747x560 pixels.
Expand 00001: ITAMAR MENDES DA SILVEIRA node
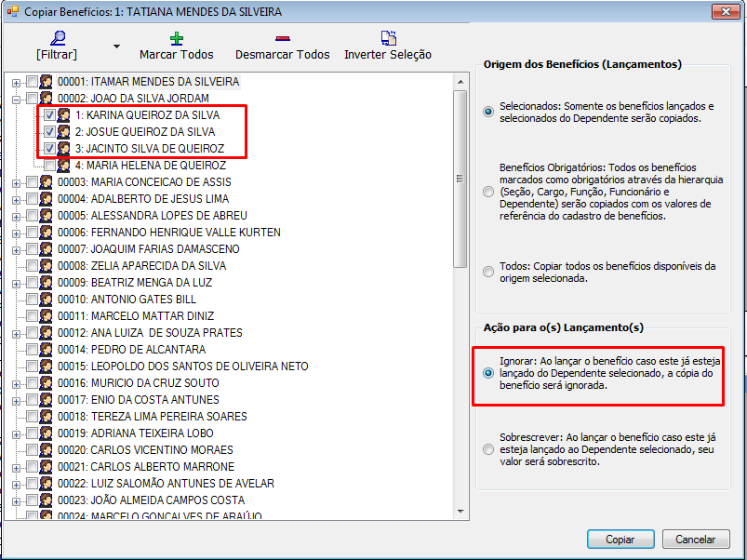16,83
